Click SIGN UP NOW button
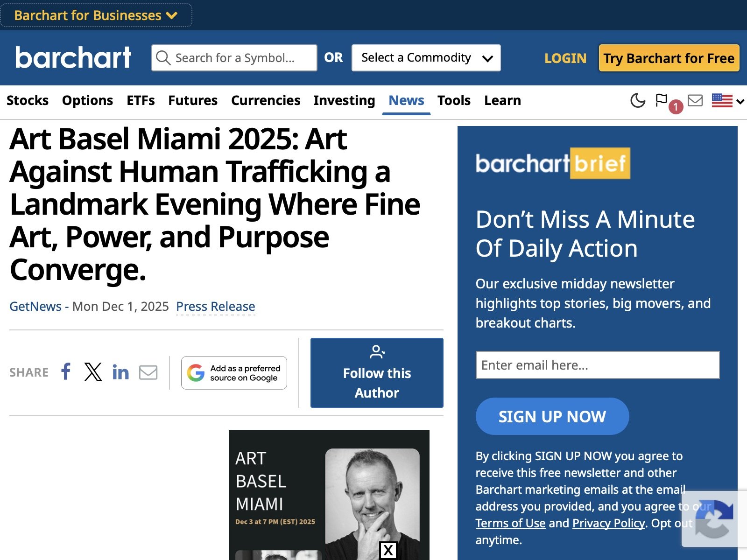The width and height of the screenshot is (747, 560). (552, 416)
